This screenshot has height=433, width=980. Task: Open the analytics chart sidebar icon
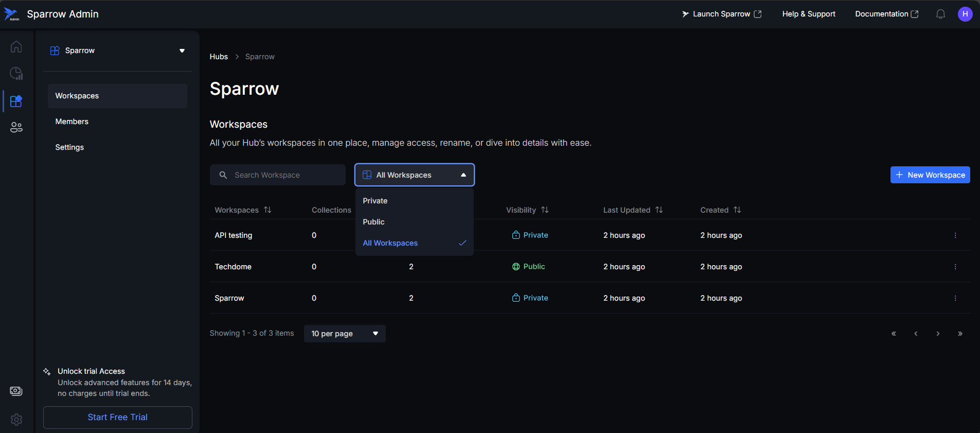16,74
